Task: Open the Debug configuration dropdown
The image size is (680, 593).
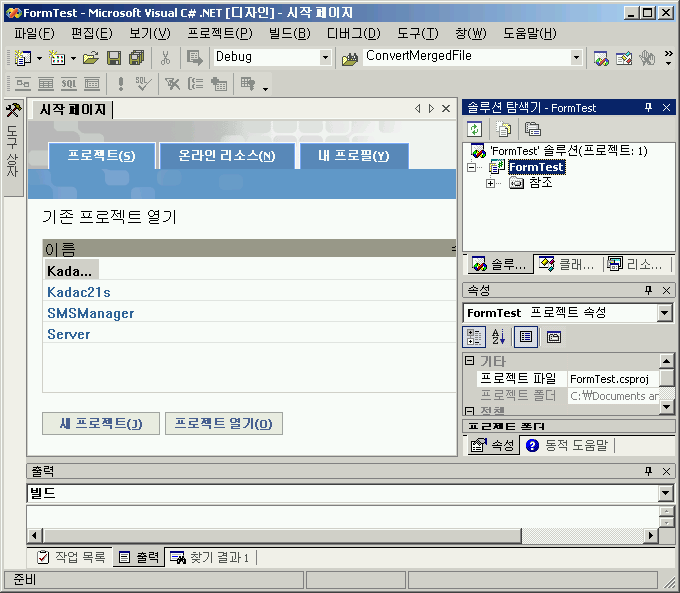Action: 325,57
